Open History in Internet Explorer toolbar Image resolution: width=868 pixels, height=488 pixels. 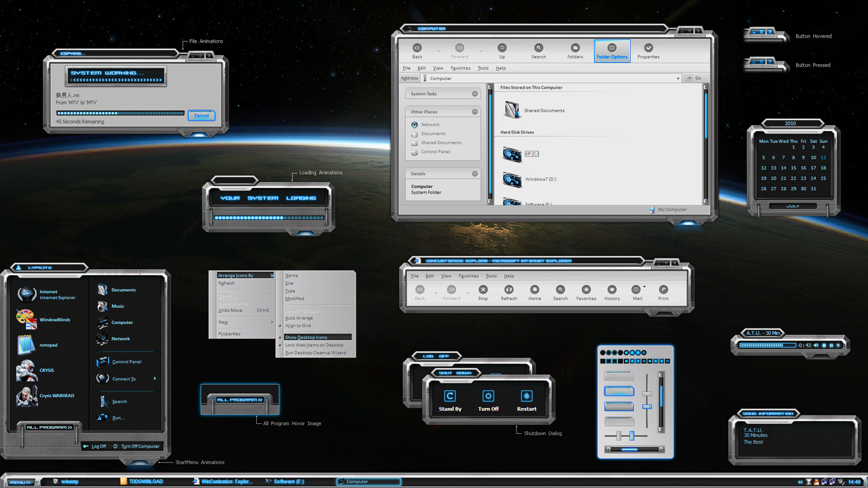tap(612, 292)
